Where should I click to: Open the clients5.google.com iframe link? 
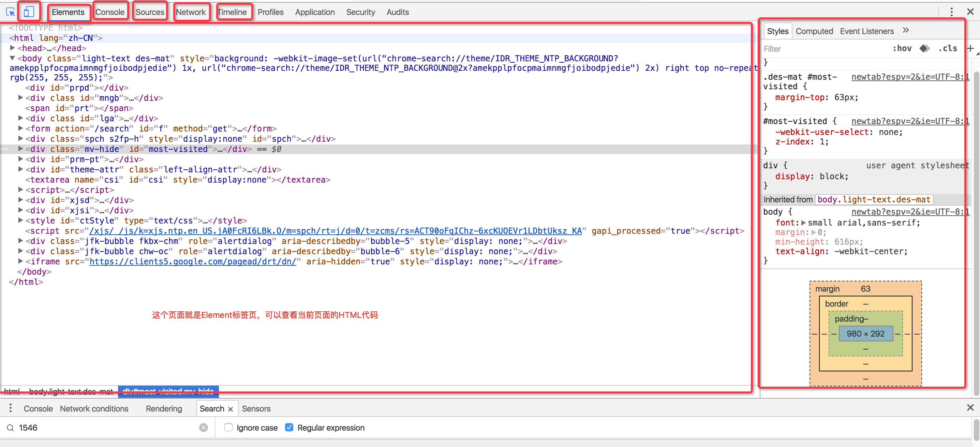[x=193, y=262]
